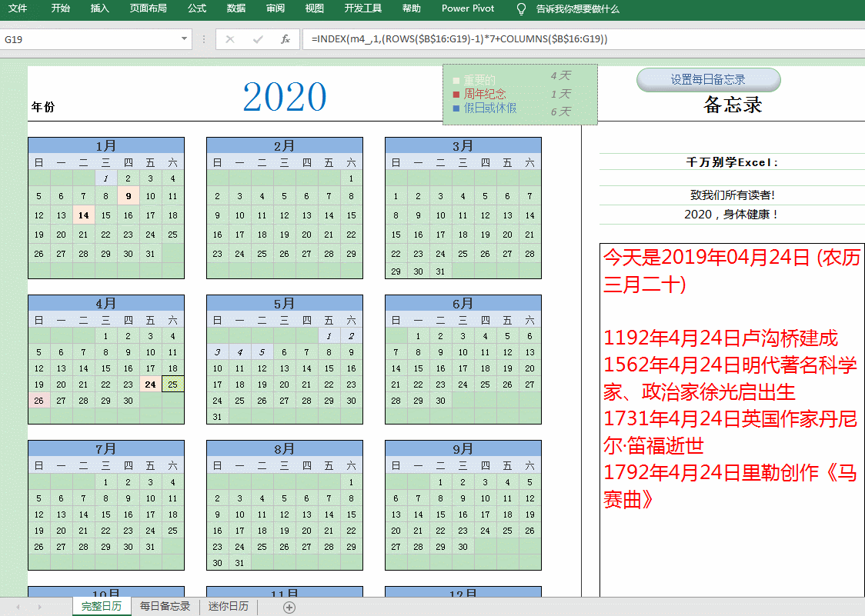Click the formula bar three-dot resize handle
The width and height of the screenshot is (865, 616).
204,39
